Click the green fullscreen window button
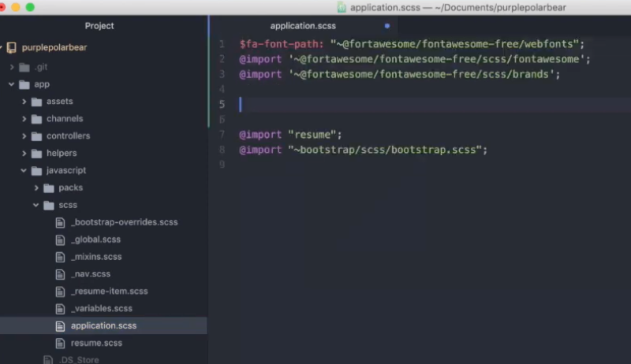631x364 pixels. [30, 7]
